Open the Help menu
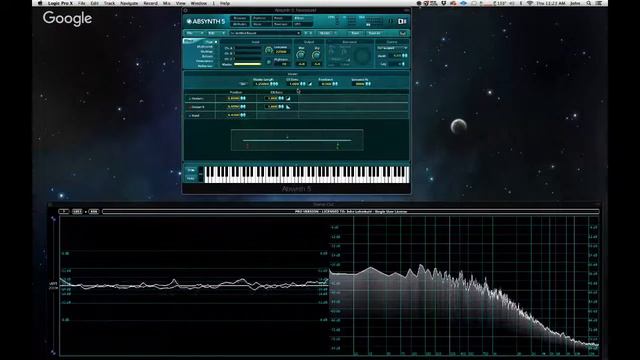 click(225, 3)
